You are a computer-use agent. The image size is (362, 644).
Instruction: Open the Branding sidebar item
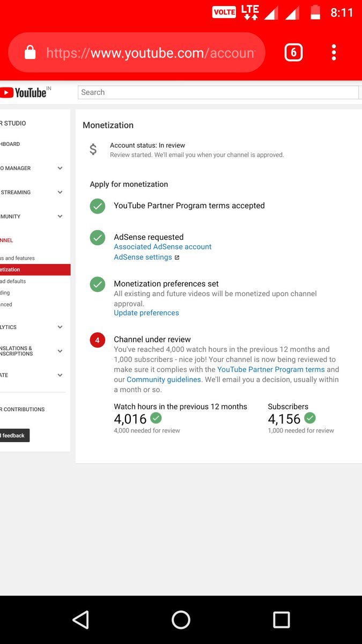pos(5,292)
